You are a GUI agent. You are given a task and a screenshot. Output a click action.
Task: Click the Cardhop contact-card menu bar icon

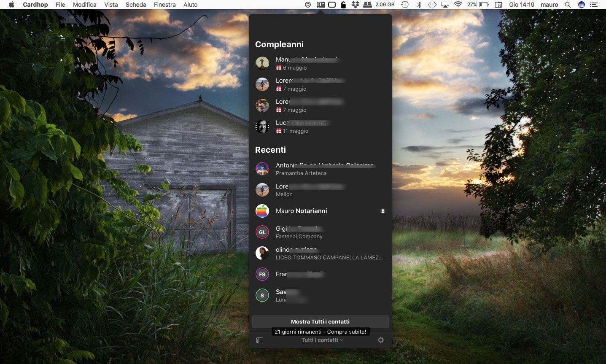321,5
